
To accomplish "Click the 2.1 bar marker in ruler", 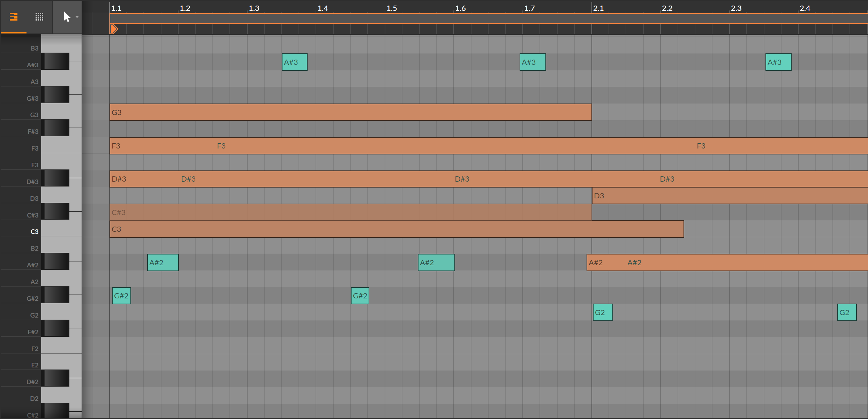I will coord(598,8).
